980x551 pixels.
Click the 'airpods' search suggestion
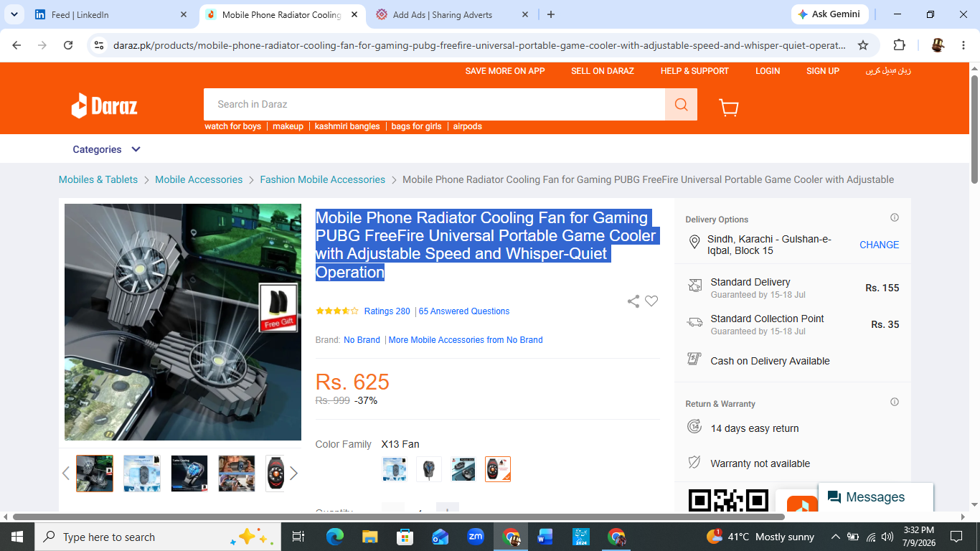pyautogui.click(x=468, y=126)
